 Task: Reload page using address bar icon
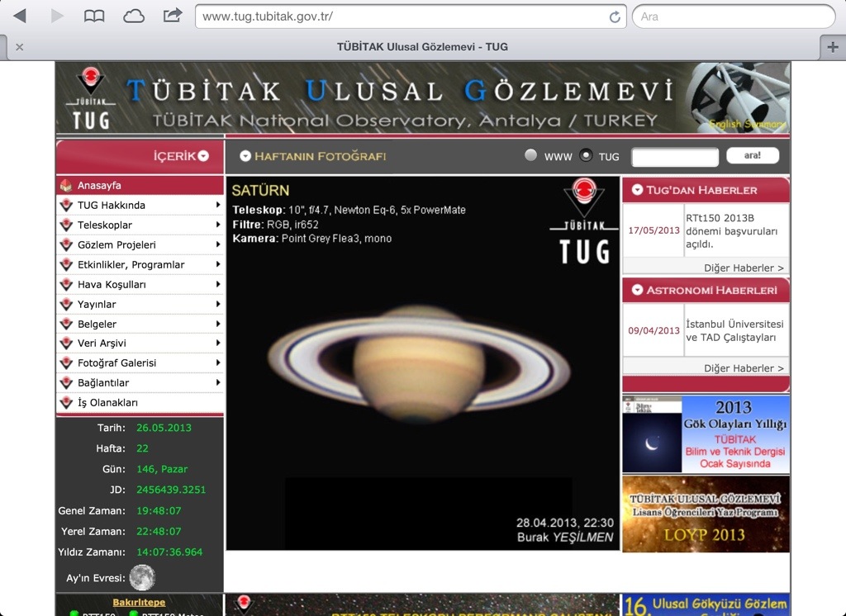point(614,17)
